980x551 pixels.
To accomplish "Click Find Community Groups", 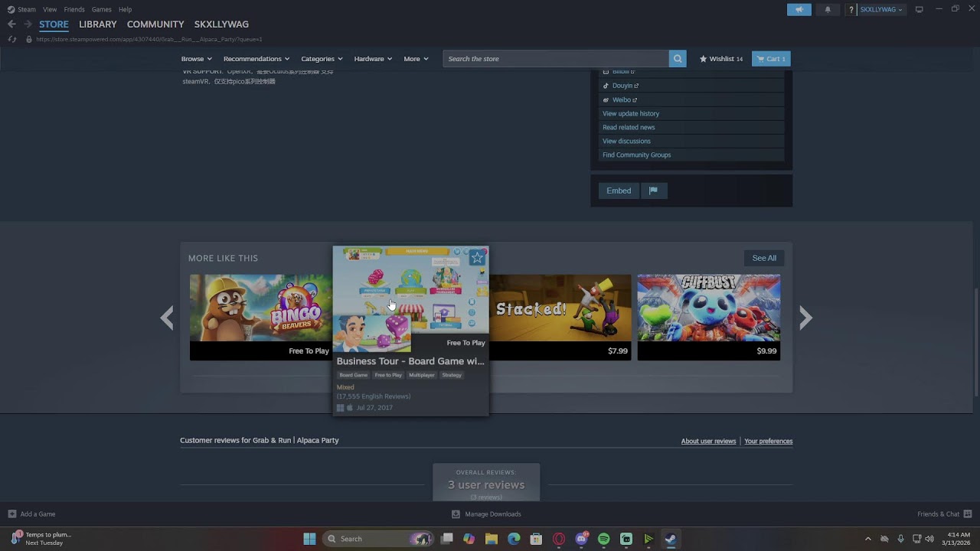I will tap(691, 155).
